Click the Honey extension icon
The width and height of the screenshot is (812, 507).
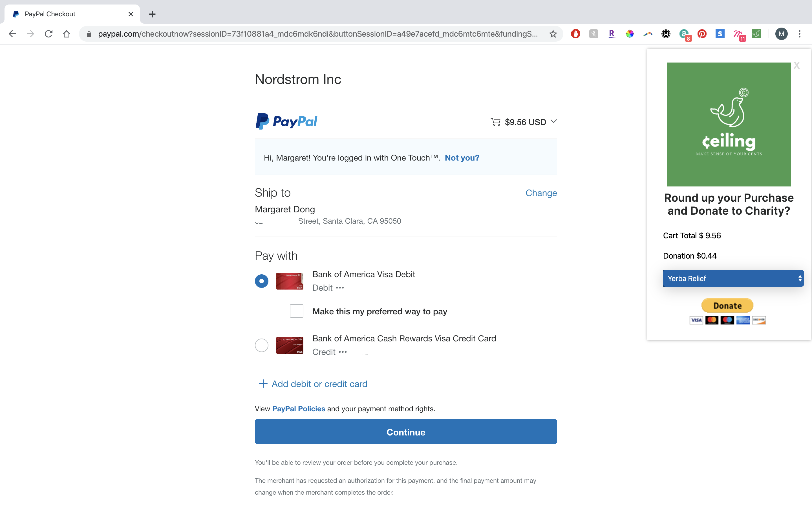(593, 34)
